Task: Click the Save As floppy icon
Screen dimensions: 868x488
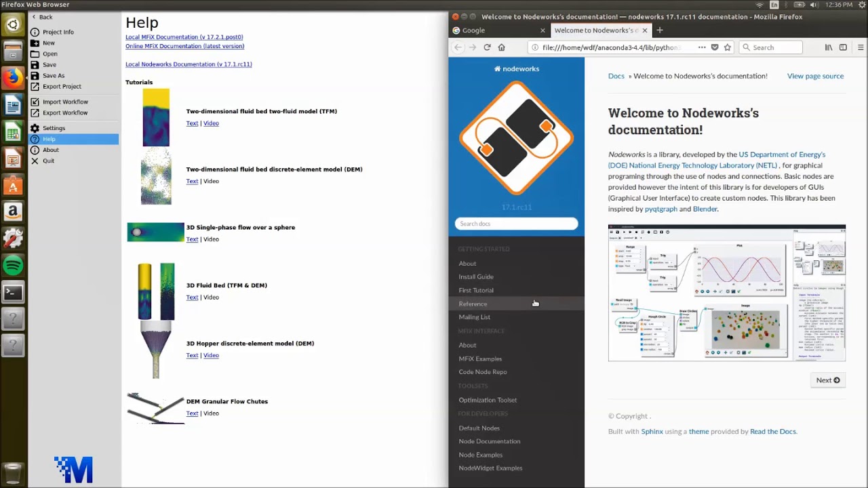Action: coord(35,75)
